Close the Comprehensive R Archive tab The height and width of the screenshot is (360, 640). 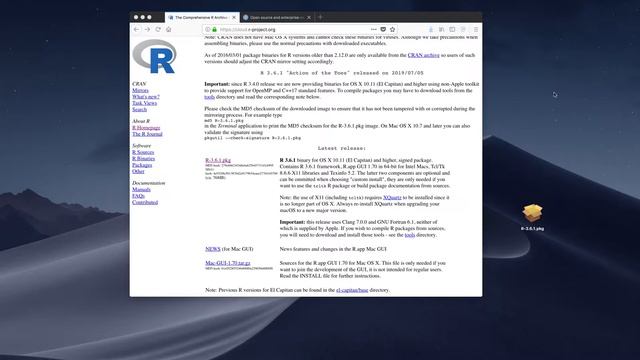click(234, 18)
